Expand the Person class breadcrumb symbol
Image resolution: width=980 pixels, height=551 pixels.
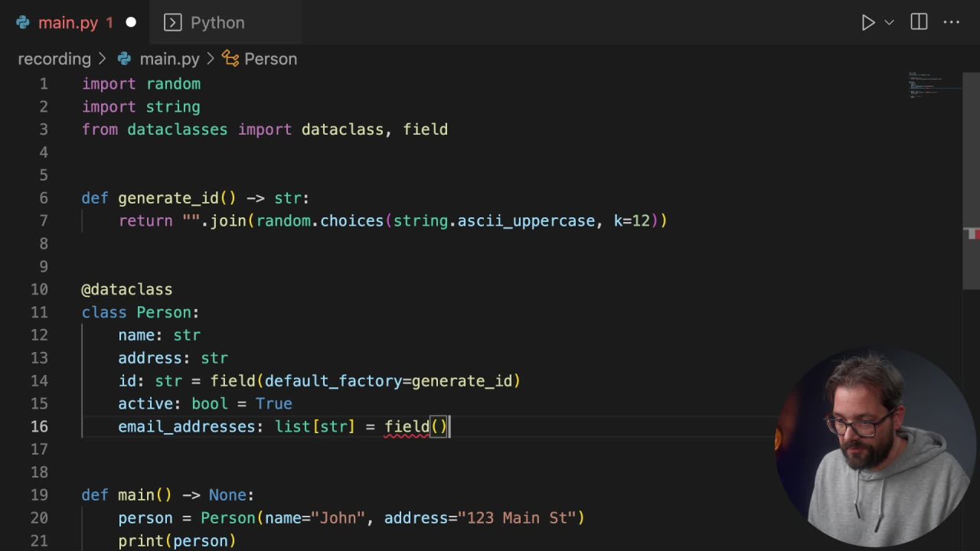[270, 59]
